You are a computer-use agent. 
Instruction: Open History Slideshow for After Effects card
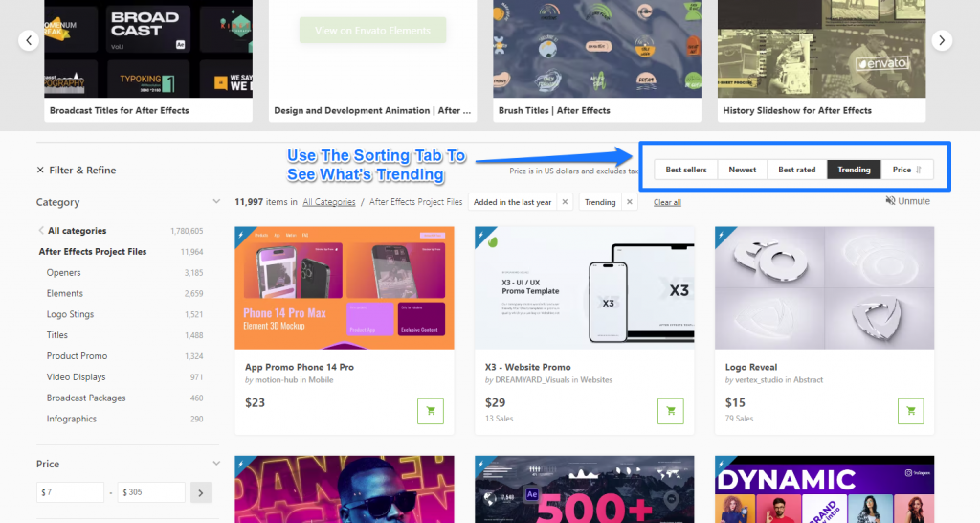click(821, 60)
